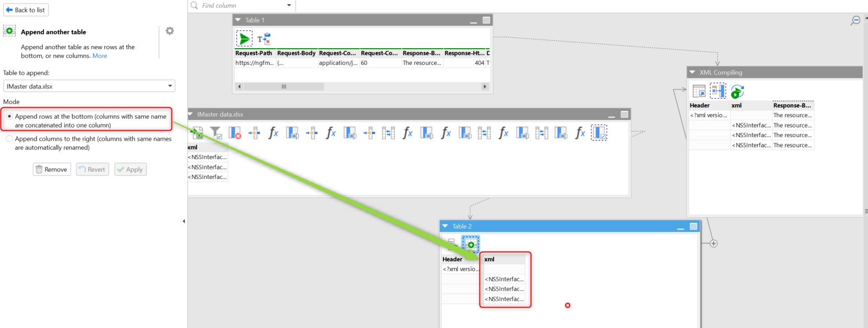Click the Table 2 title bar
Viewport: 868px width, 328px height.
(569, 226)
